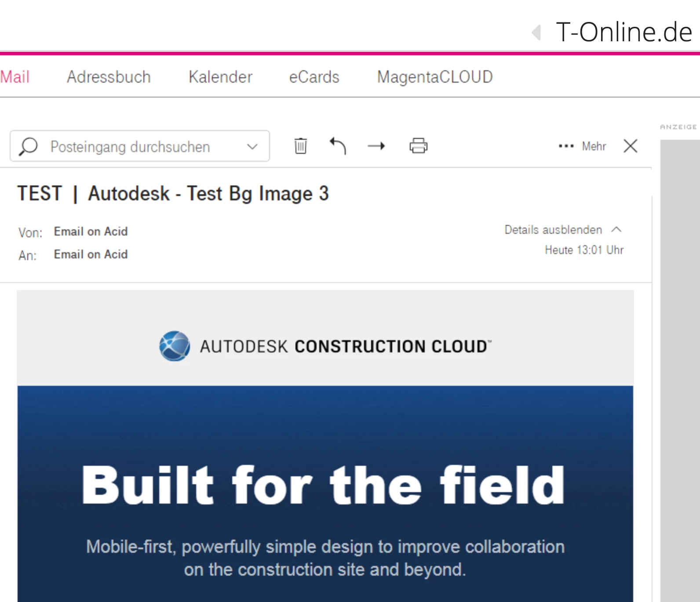Click the ANZEIGE label above the ad
Image resolution: width=700 pixels, height=602 pixels.
[678, 127]
